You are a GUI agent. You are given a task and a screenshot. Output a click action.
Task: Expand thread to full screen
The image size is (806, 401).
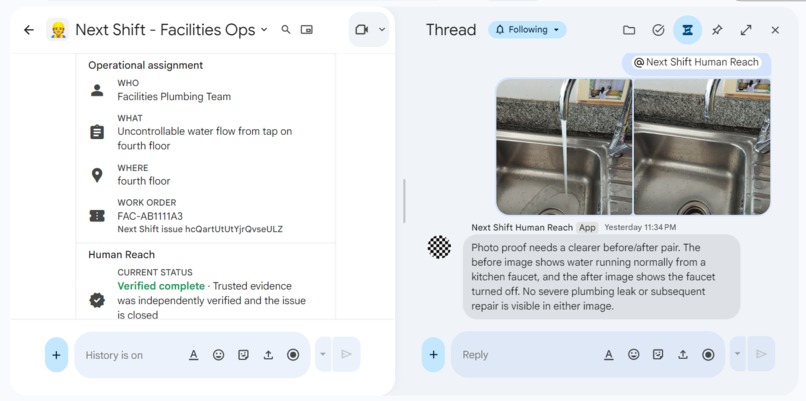746,30
